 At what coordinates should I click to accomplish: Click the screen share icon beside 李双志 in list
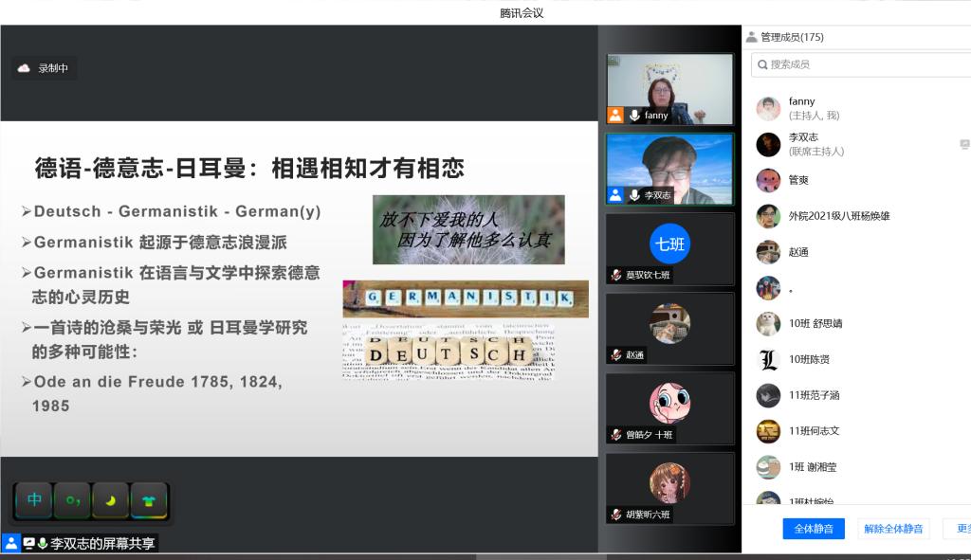[x=964, y=144]
